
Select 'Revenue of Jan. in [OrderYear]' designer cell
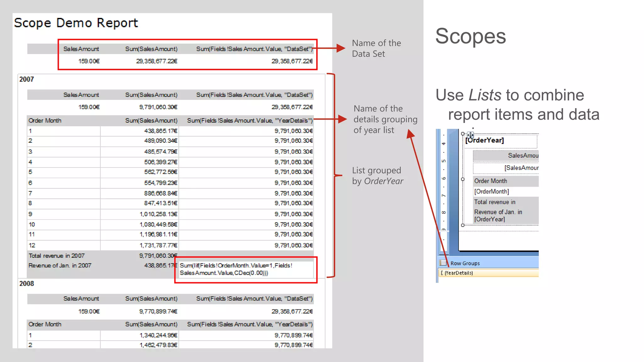point(506,216)
